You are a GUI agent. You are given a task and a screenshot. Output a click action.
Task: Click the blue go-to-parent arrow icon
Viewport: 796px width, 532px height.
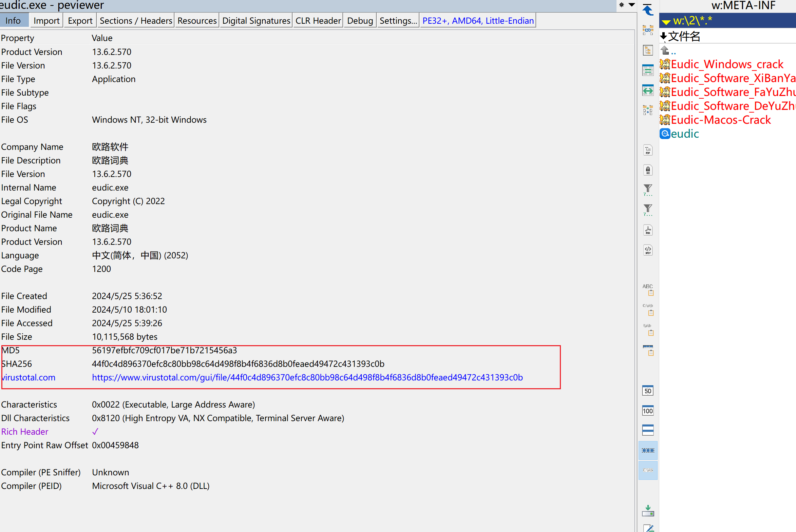[648, 9]
